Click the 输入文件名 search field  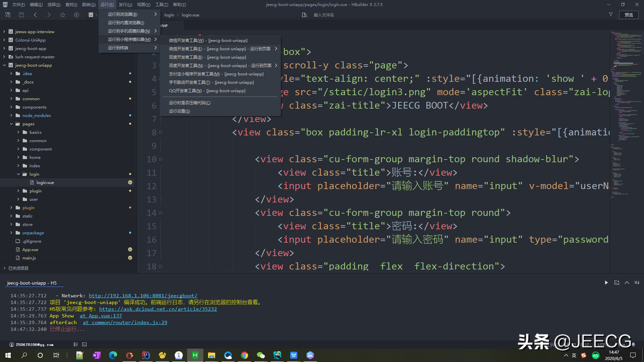(456, 15)
